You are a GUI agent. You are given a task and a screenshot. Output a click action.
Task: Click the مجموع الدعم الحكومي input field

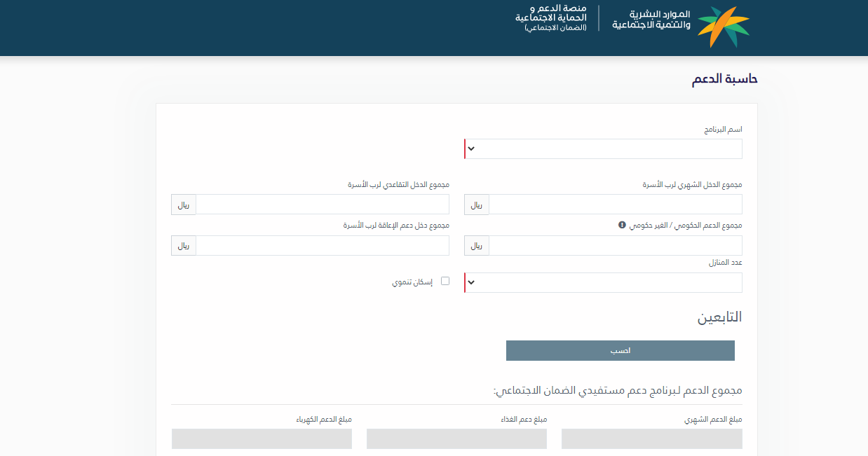[x=615, y=246]
